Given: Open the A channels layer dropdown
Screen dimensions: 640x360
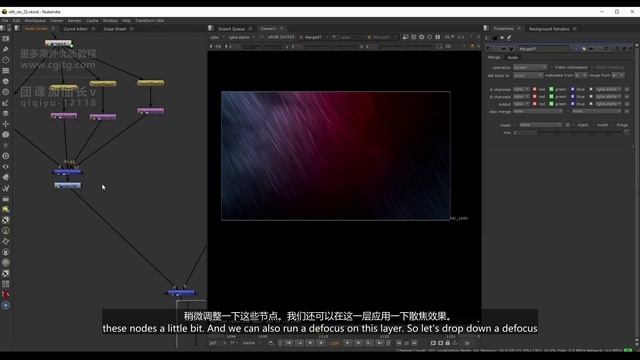Looking at the screenshot, I should tap(521, 89).
